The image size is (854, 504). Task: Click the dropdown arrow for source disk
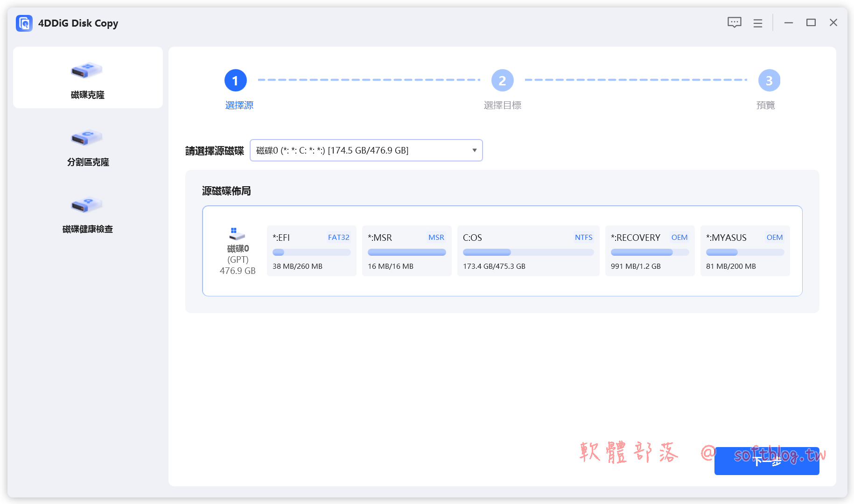[x=474, y=150]
